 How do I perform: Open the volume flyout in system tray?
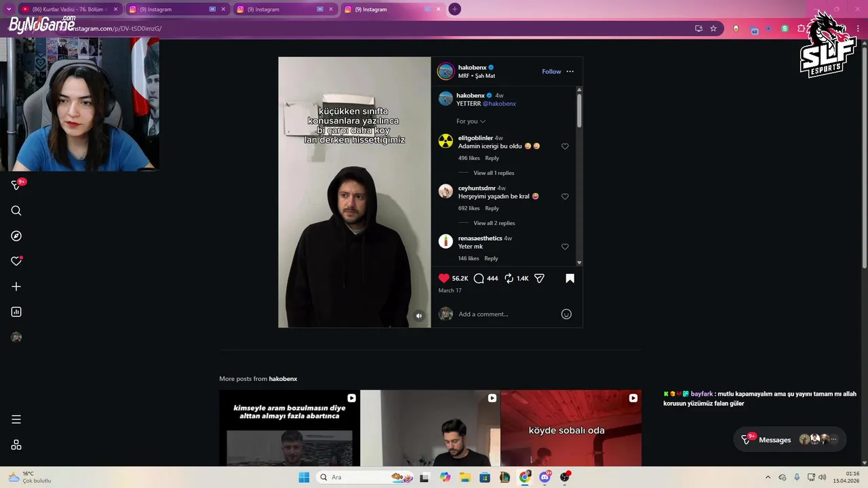pos(823,477)
